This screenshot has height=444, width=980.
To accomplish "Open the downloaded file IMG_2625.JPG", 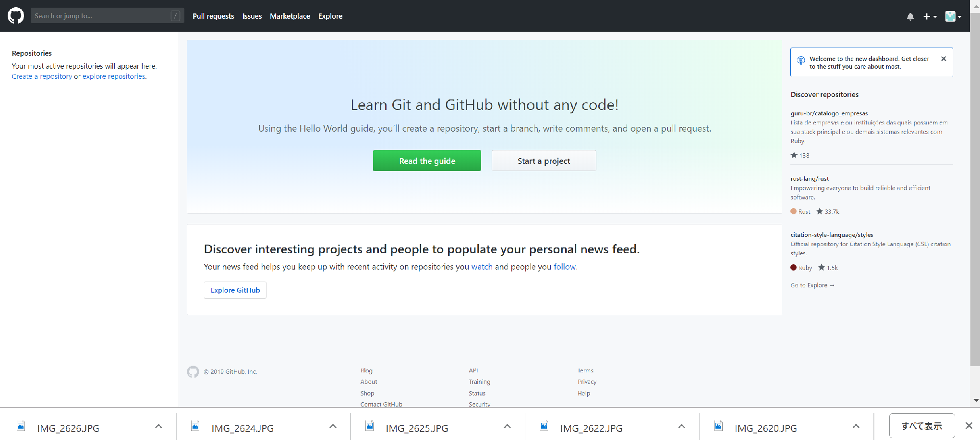I will (417, 428).
